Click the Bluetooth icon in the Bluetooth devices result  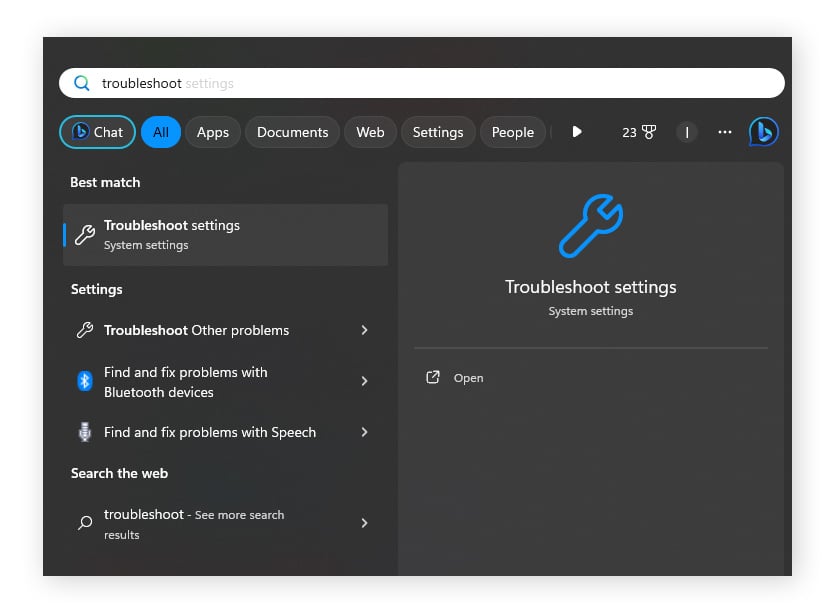[x=84, y=382]
